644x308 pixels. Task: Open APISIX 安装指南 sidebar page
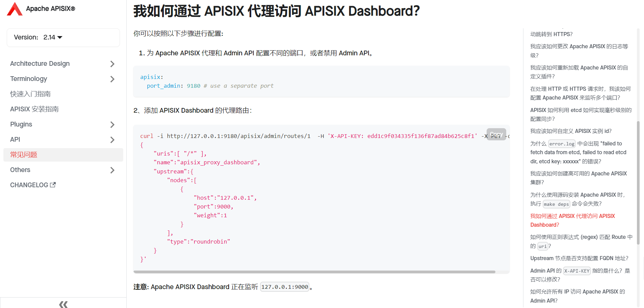coord(34,109)
